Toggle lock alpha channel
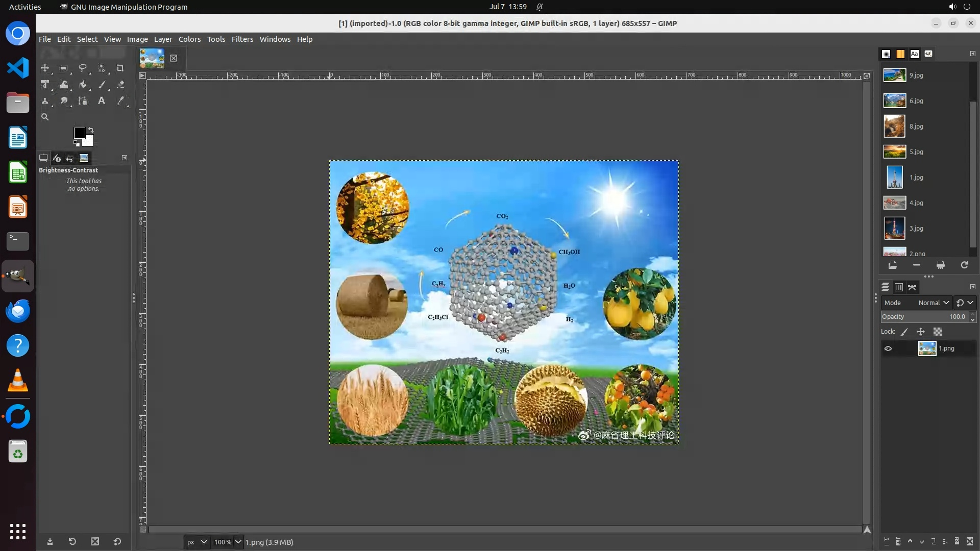980x551 pixels. click(938, 332)
